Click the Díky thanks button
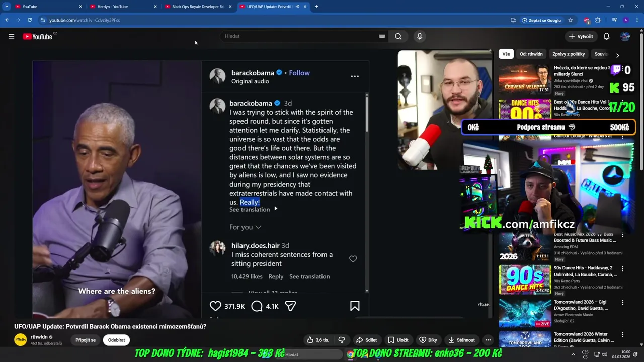This screenshot has width=644, height=362. 428,340
